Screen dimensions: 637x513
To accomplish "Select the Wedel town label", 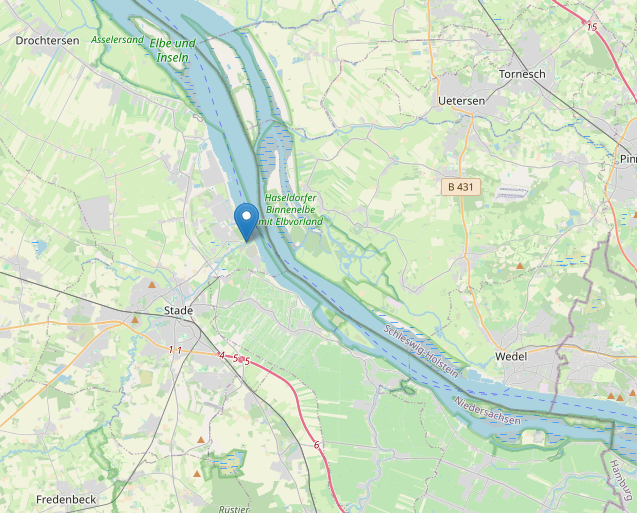I will [x=511, y=357].
